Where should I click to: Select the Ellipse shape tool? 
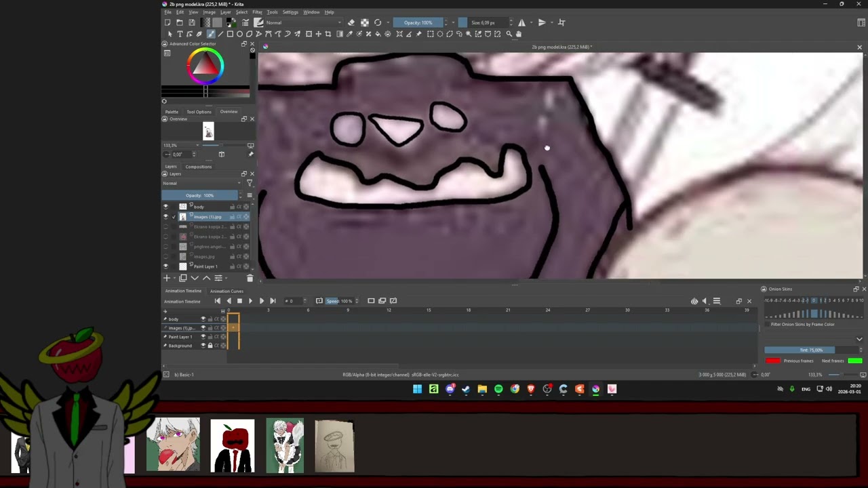(x=239, y=34)
